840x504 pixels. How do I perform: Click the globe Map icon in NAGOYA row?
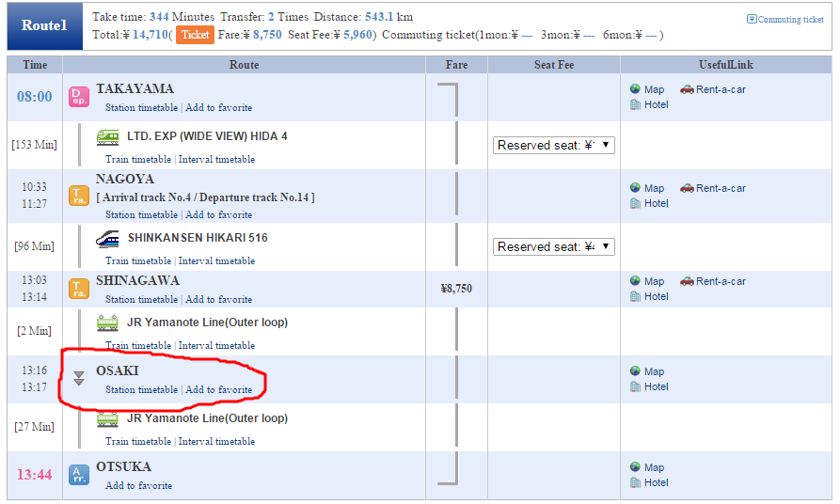click(x=635, y=187)
